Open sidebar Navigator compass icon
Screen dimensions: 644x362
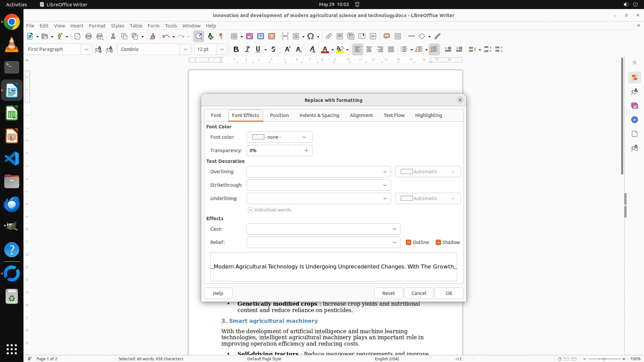[634, 120]
